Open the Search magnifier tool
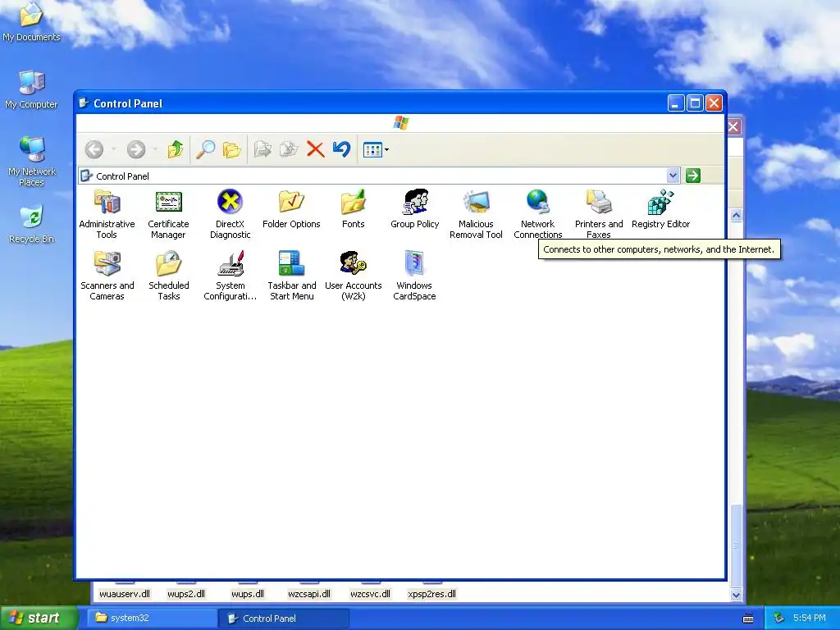 tap(205, 149)
